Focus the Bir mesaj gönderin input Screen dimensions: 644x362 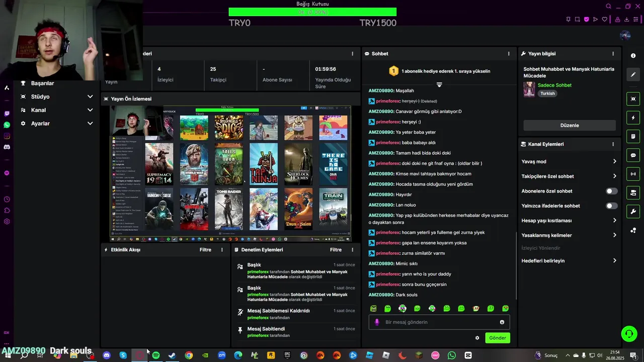tap(439, 322)
